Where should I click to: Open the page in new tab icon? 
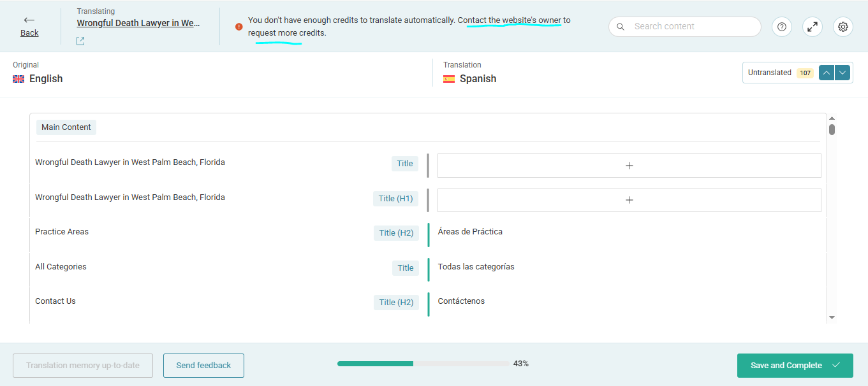pyautogui.click(x=80, y=41)
